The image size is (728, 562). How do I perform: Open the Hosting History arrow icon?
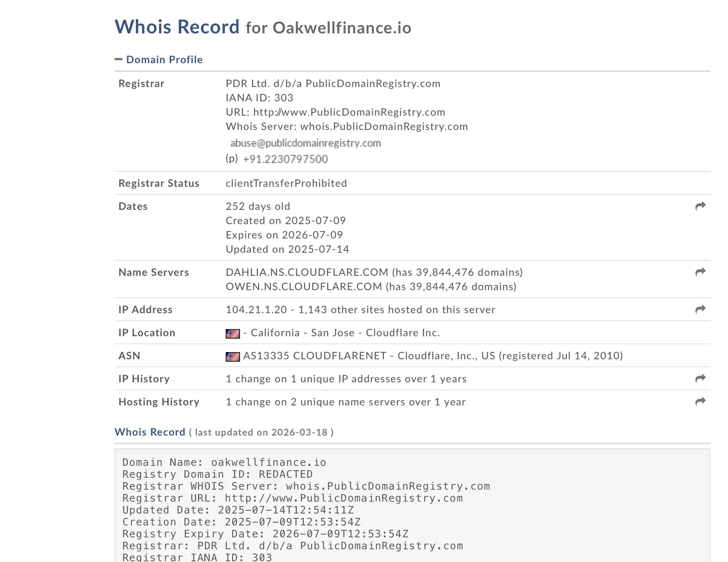pyautogui.click(x=700, y=401)
